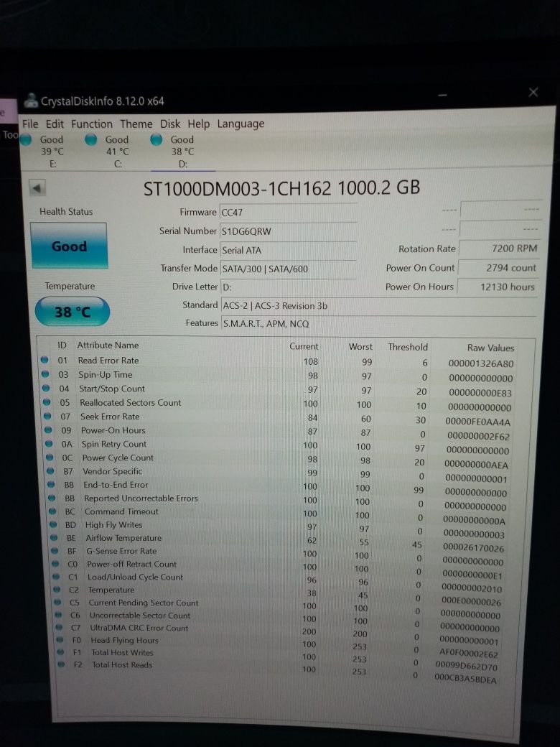This screenshot has height=747, width=560.
Task: Click the status dot of High Fly Writes
Action: point(54,524)
